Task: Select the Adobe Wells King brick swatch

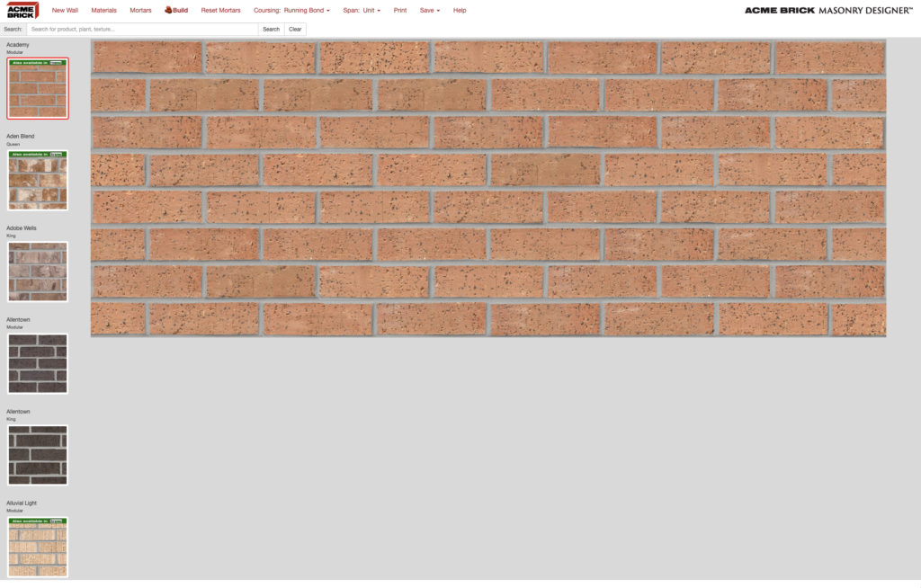Action: [37, 272]
